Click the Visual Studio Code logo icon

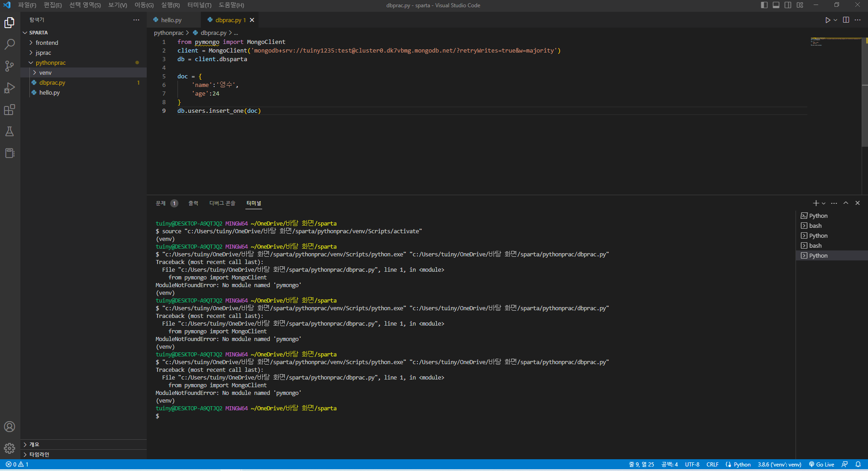pos(7,5)
